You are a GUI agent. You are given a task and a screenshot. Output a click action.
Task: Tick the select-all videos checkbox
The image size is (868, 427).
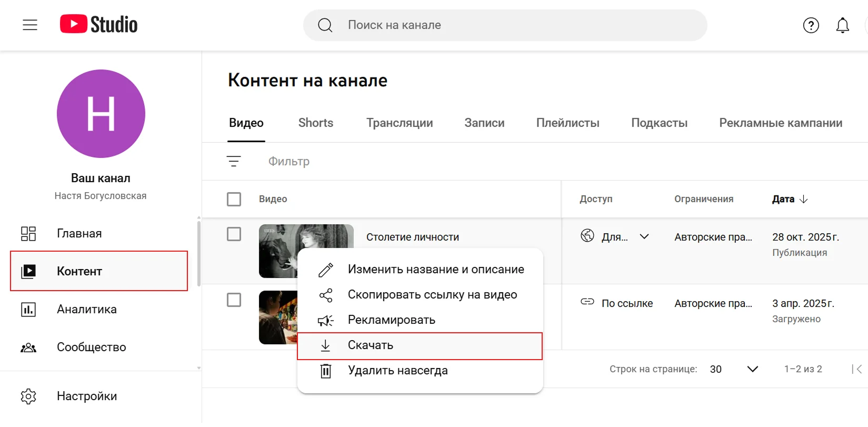(234, 199)
